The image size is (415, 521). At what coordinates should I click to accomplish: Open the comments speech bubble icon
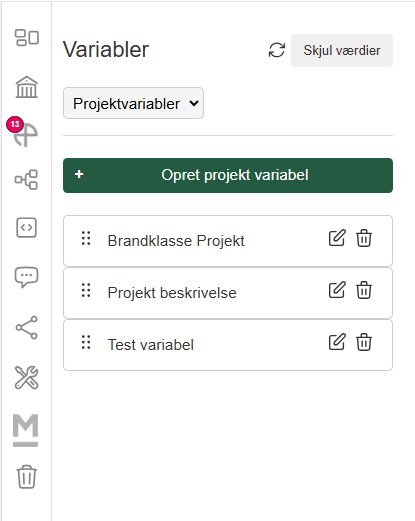26,277
